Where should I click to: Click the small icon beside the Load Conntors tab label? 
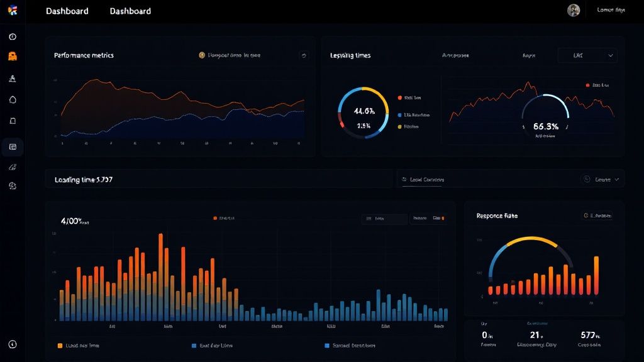click(x=404, y=179)
